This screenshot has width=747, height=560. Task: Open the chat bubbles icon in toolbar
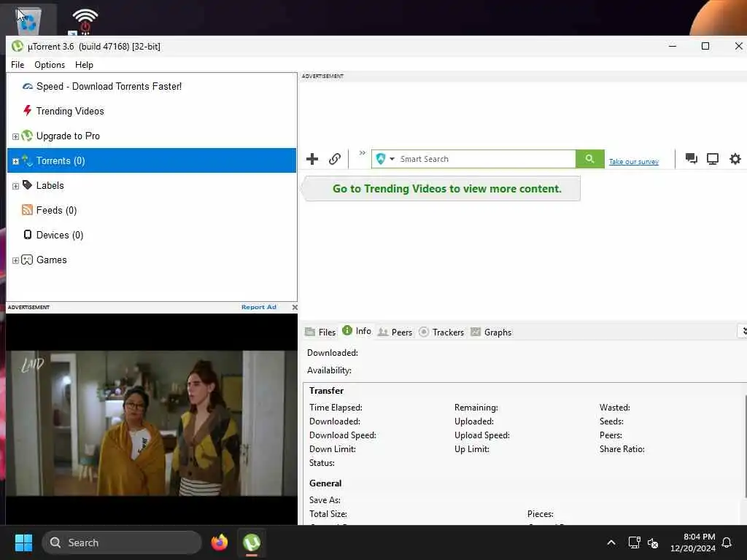click(691, 158)
